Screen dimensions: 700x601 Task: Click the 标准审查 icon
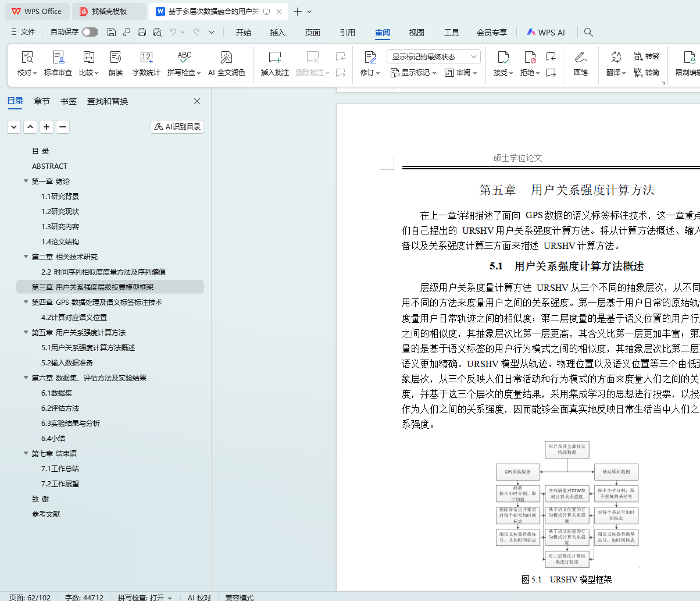click(x=58, y=58)
